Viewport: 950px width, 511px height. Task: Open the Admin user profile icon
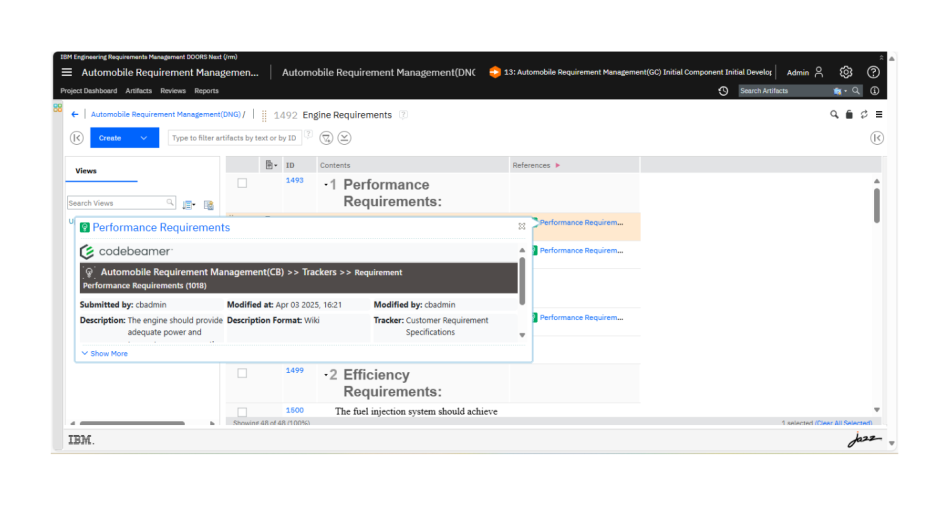pos(819,72)
